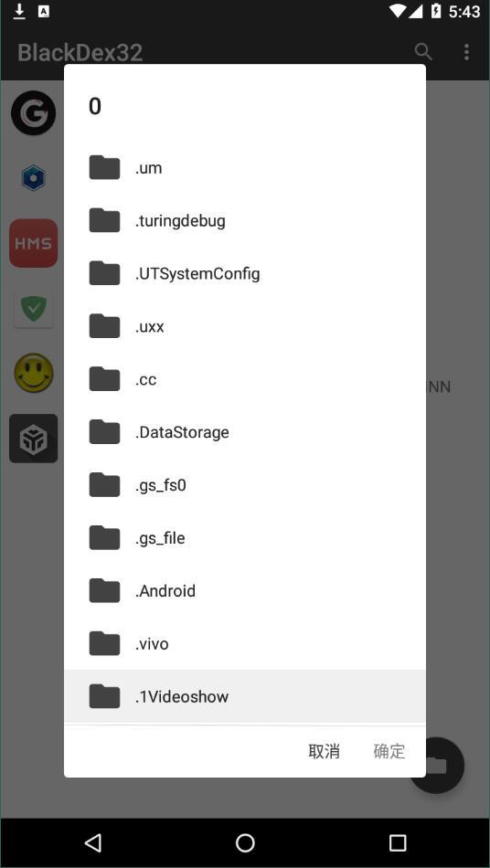Tap the HMS app icon
This screenshot has width=490, height=868.
point(33,243)
